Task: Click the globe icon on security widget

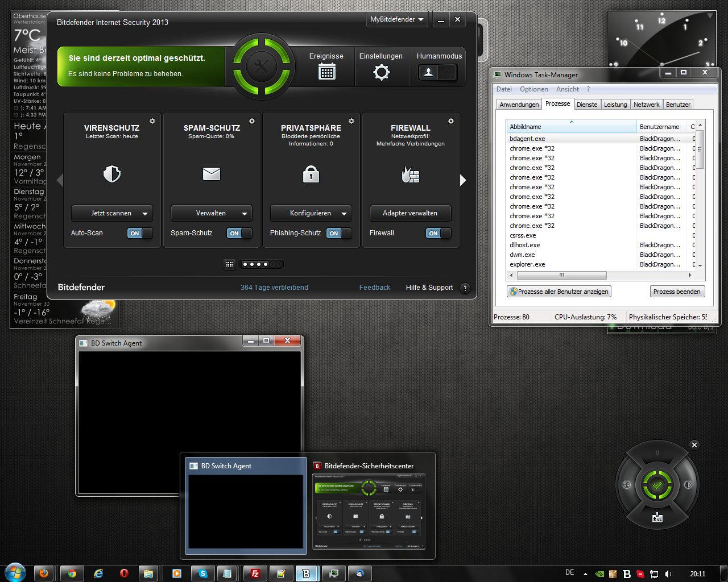Action: click(x=627, y=485)
